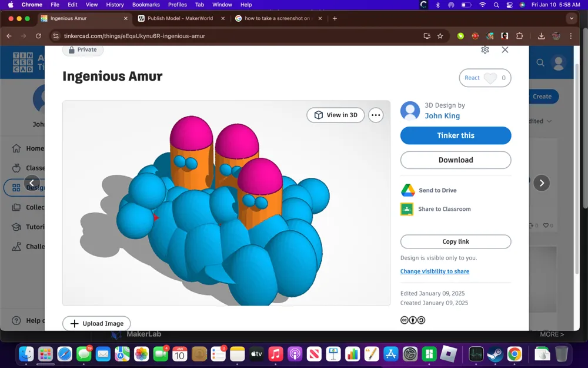Send design to Google Drive

pyautogui.click(x=429, y=190)
